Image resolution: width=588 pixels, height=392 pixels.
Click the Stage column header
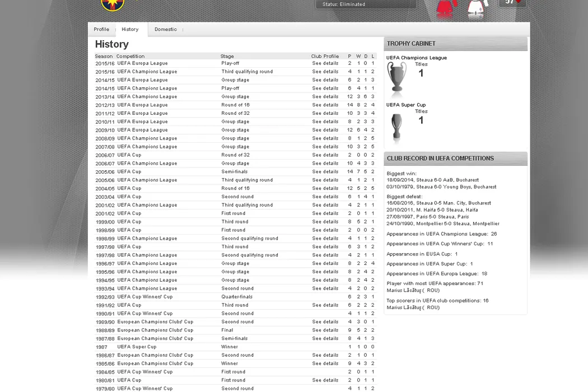click(227, 56)
